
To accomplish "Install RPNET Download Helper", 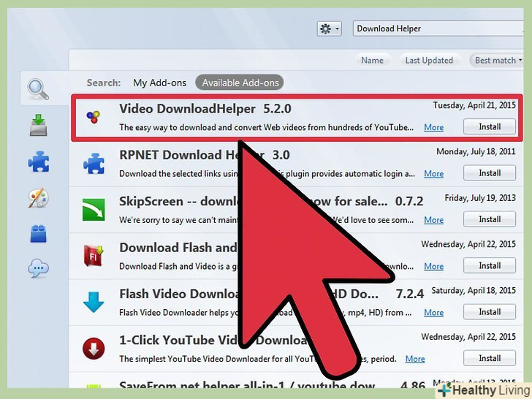I will click(490, 173).
